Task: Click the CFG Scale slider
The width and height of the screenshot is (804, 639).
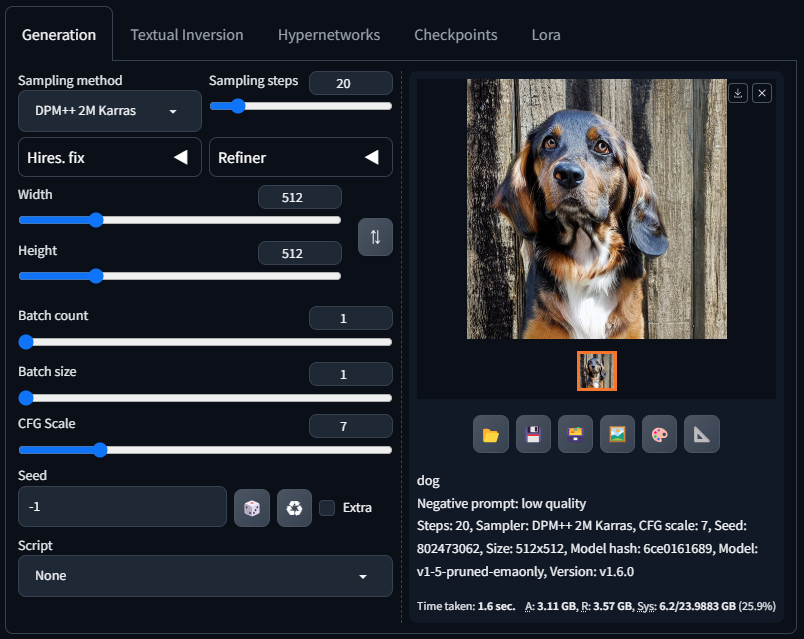Action: tap(205, 450)
